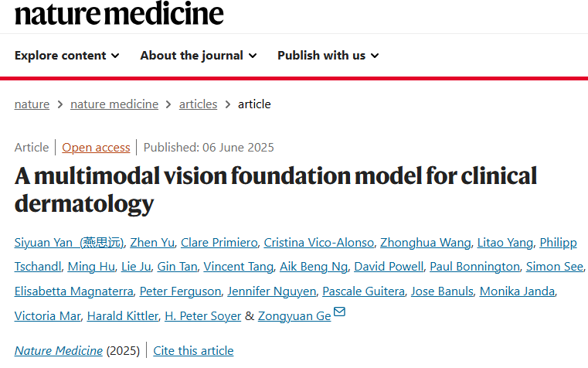Navigate to the articles breadcrumb
The image size is (588, 368).
pos(198,104)
